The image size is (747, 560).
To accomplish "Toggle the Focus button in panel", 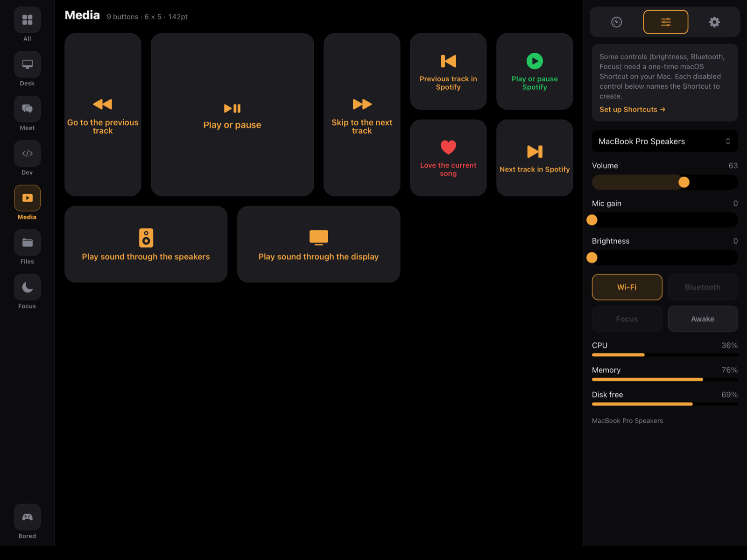I will (x=627, y=319).
